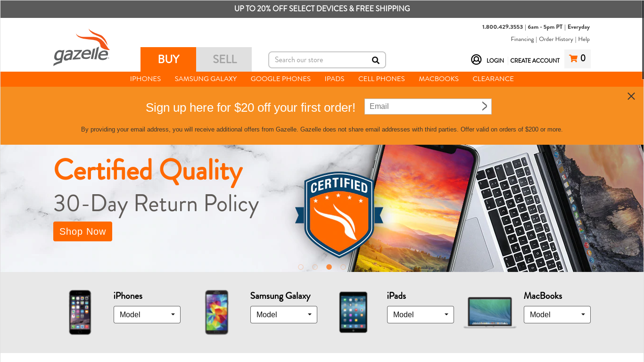Screen dimensions: 644x362
Task: Click the search magnifier icon
Action: tap(375, 60)
